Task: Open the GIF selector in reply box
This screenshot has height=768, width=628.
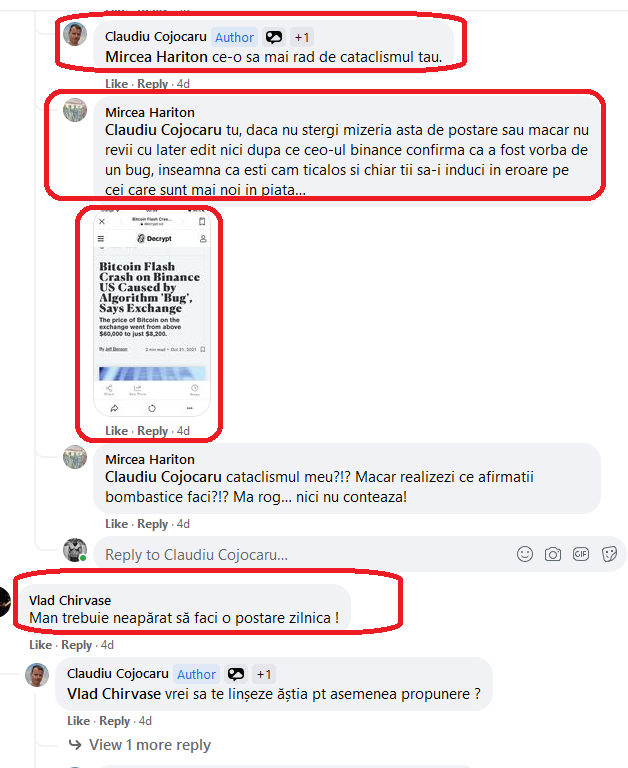Action: [x=581, y=554]
